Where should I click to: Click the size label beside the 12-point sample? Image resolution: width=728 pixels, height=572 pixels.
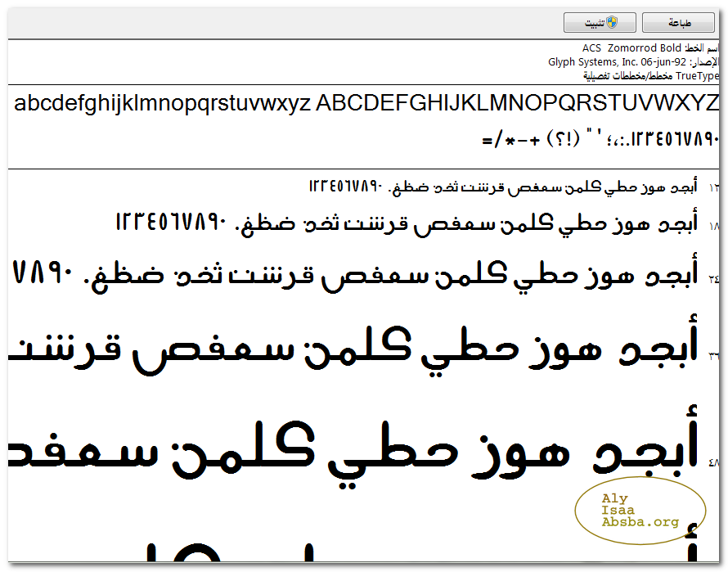click(714, 189)
